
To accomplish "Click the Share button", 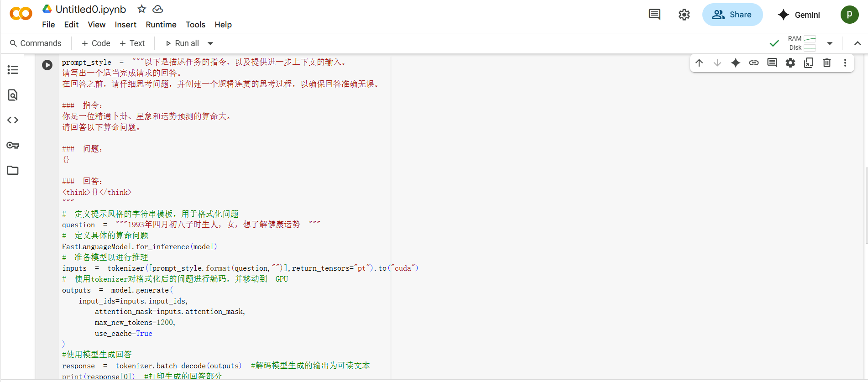I will pyautogui.click(x=732, y=15).
